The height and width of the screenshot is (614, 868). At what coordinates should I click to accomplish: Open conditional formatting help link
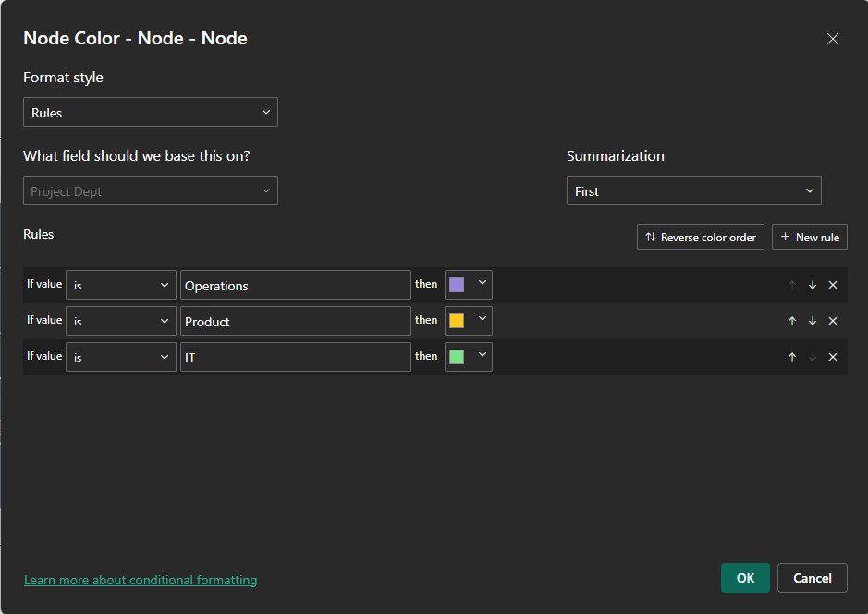click(x=141, y=580)
